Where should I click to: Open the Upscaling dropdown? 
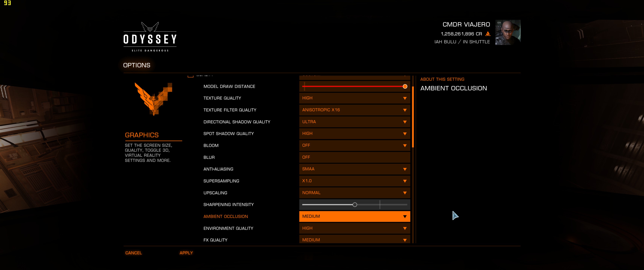355,193
